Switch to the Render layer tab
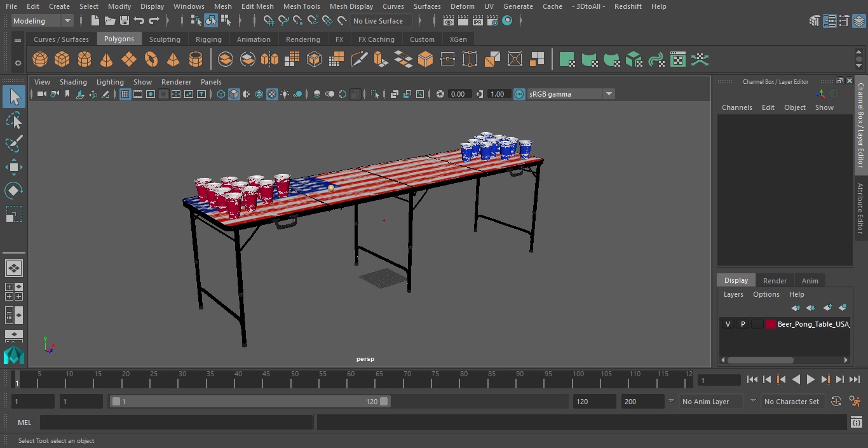Image resolution: width=868 pixels, height=448 pixels. 775,280
